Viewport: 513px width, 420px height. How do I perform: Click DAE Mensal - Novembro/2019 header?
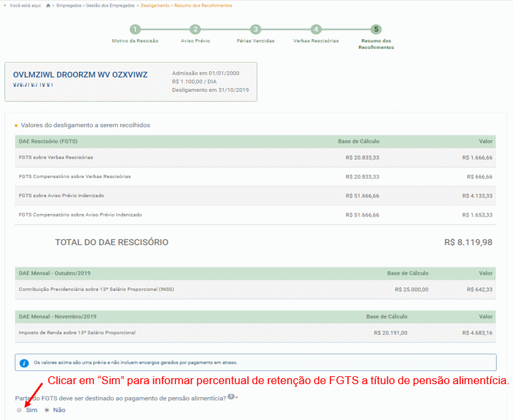255,316
